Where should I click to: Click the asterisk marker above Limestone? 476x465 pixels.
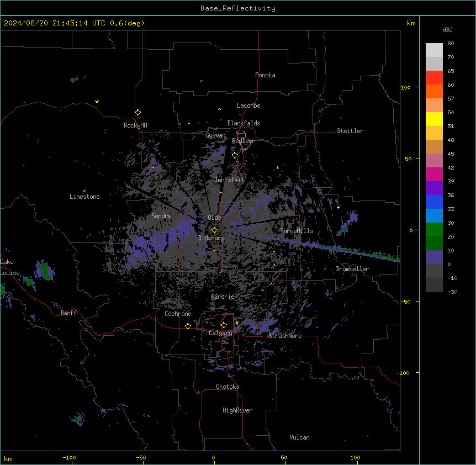[x=84, y=191]
